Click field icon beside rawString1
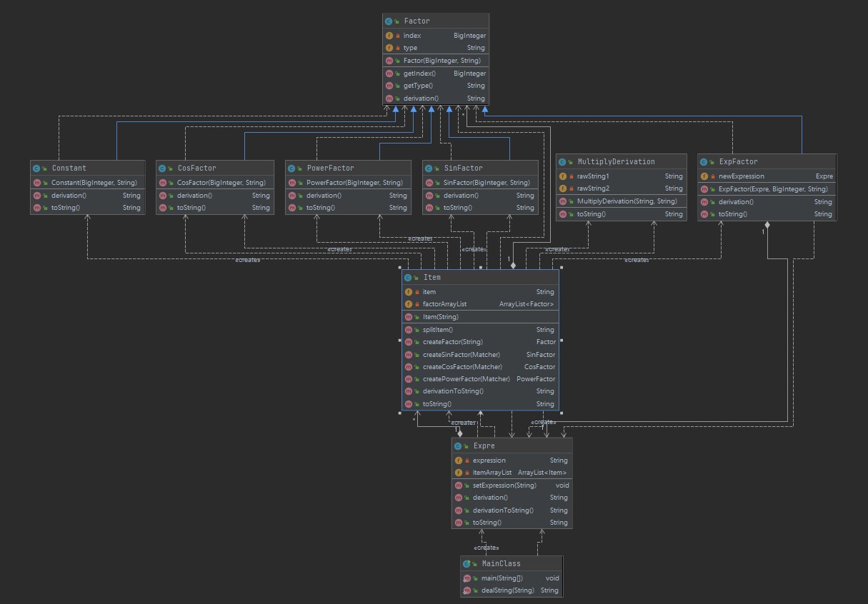Image resolution: width=868 pixels, height=604 pixels. [563, 176]
